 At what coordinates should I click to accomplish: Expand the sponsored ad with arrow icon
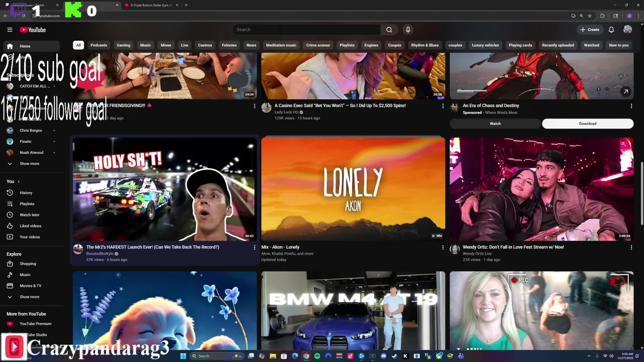click(x=625, y=92)
